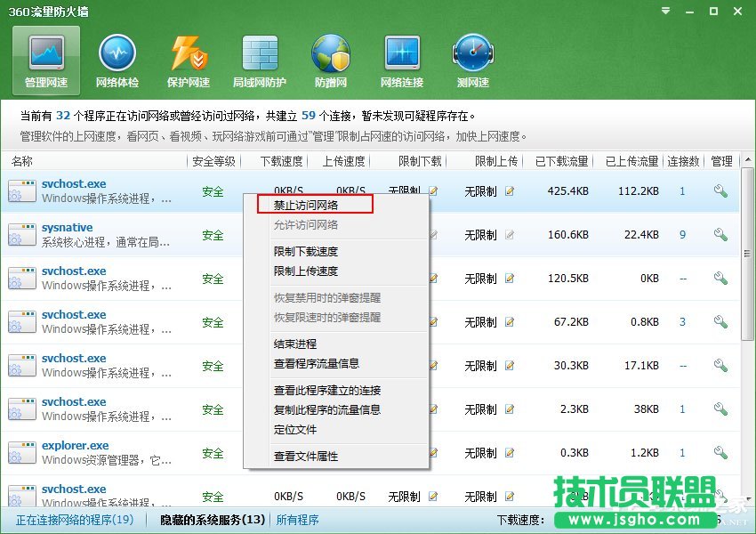
Task: Edit download limit pencil in first svchost row
Action: (x=433, y=191)
